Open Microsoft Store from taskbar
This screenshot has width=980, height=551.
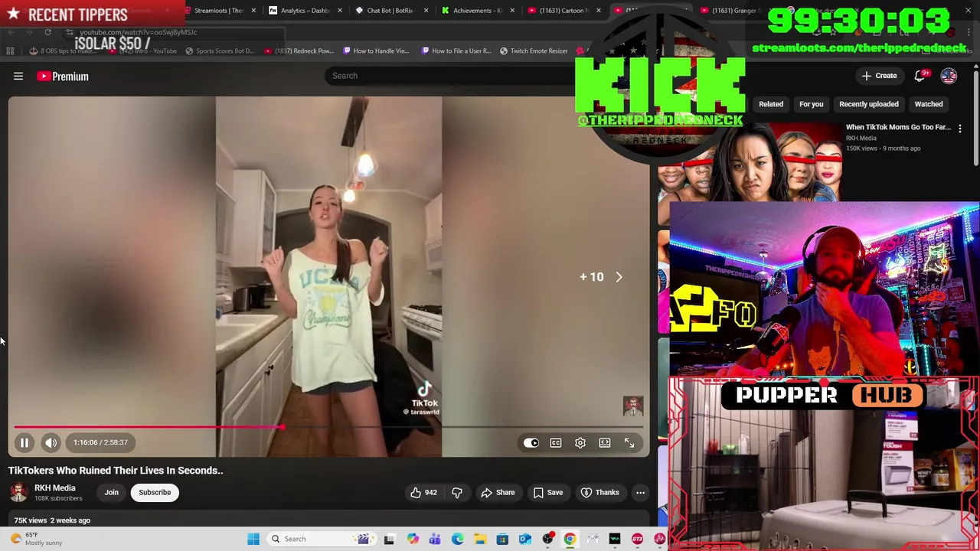(502, 539)
